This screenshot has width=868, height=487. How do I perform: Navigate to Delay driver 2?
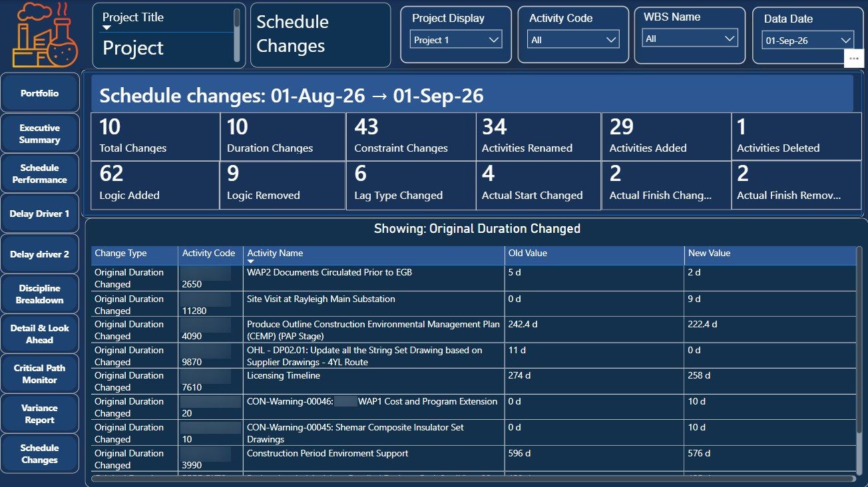point(40,254)
